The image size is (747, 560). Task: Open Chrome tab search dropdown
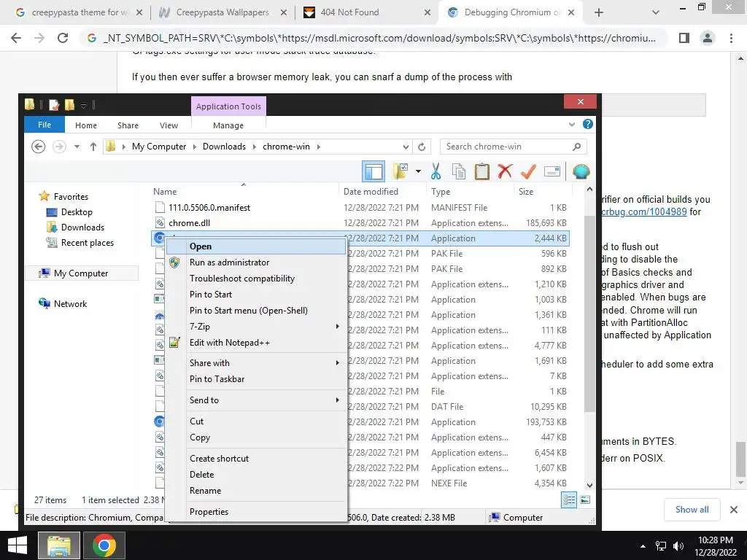click(656, 12)
